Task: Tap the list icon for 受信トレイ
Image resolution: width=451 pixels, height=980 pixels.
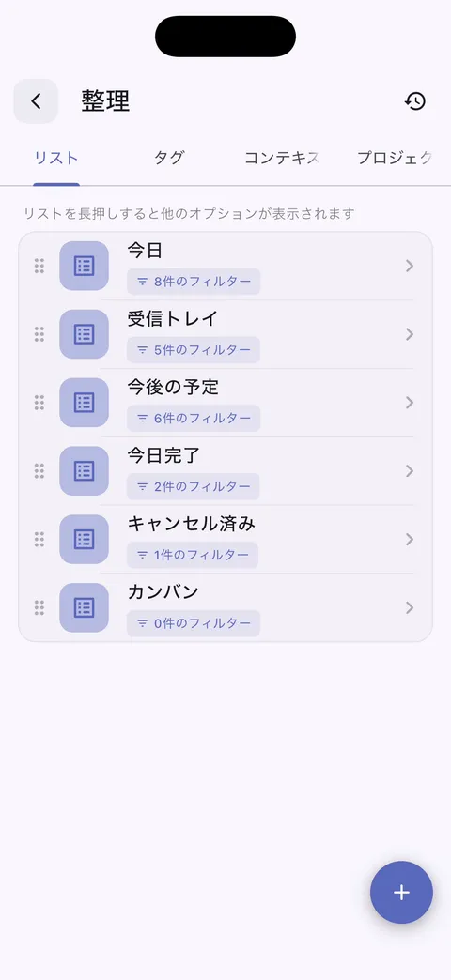Action: tap(84, 334)
